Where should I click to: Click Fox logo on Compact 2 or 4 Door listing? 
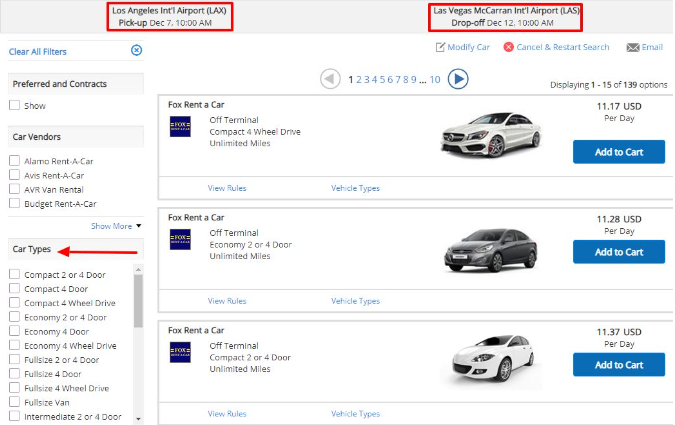(x=180, y=352)
